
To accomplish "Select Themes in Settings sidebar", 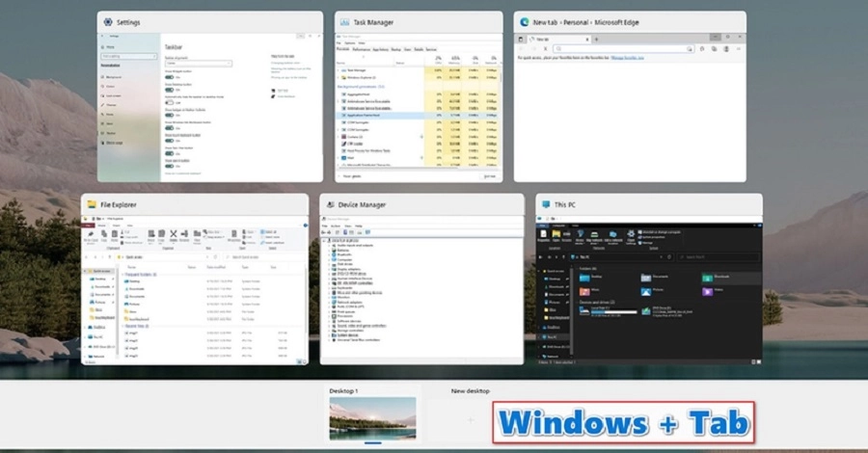I will coord(111,105).
